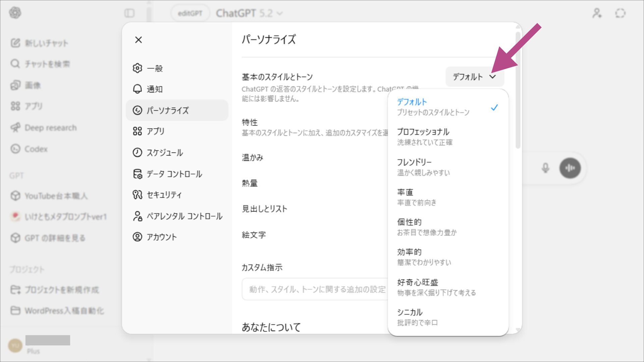Collapse the sidebar with the panel toggle icon
Viewport: 644px width, 362px height.
tap(129, 13)
